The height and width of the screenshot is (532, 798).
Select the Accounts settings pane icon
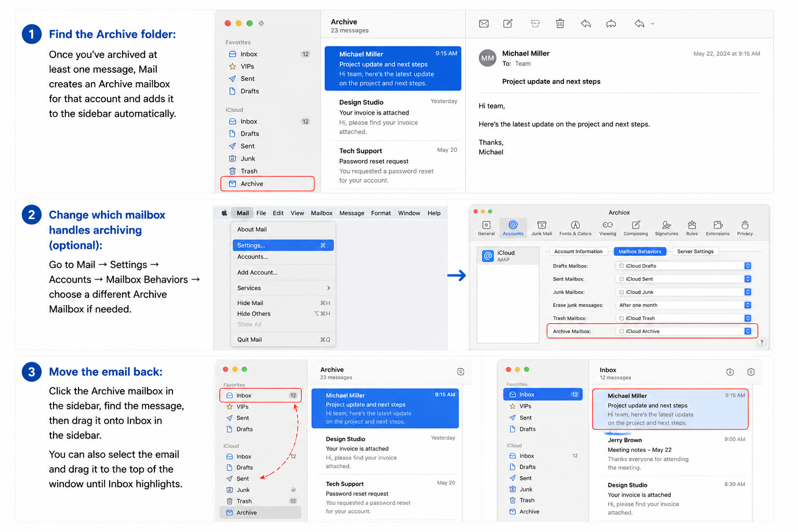tap(513, 228)
